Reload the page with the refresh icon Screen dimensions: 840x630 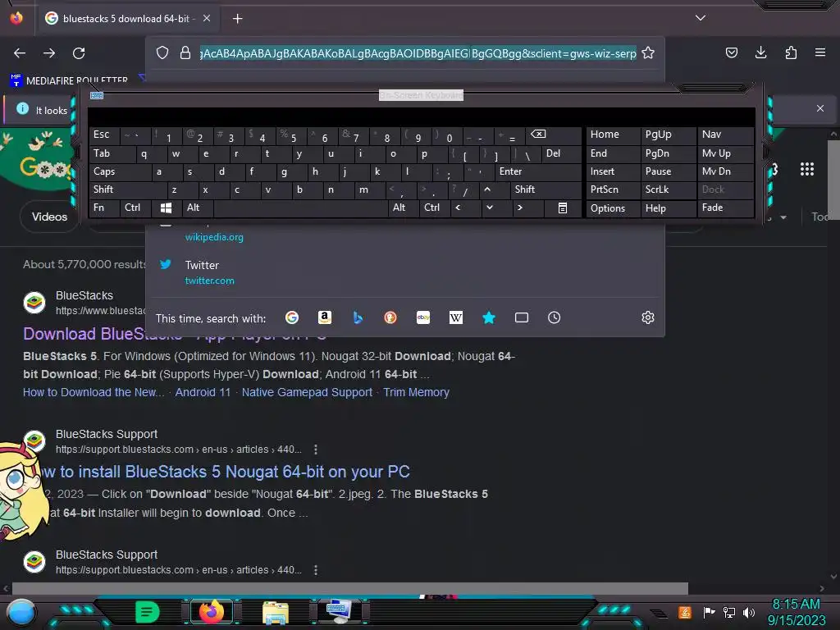[79, 53]
